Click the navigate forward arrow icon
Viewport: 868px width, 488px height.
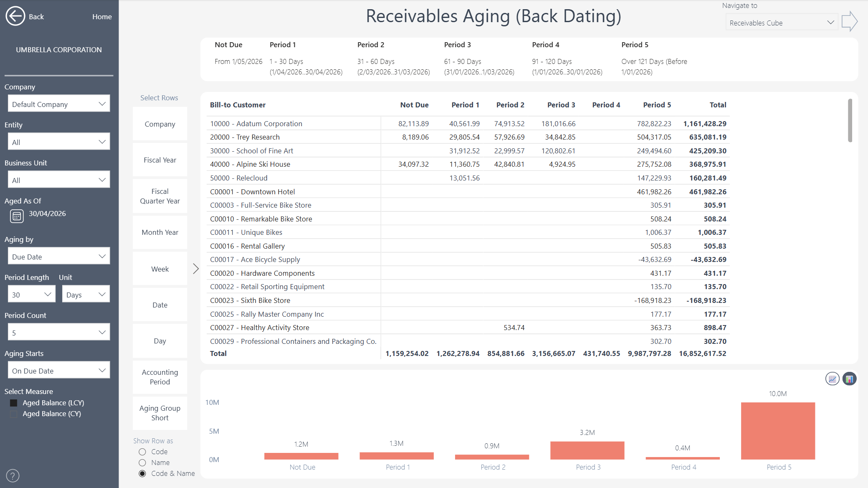pos(849,21)
